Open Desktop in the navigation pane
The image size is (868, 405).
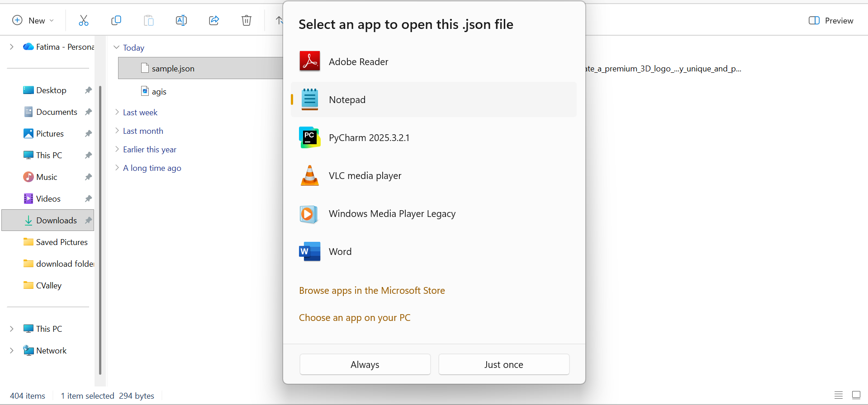(x=45, y=90)
